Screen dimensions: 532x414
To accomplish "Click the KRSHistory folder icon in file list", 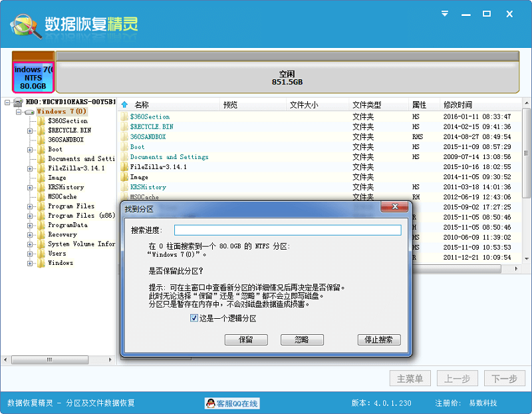I will click(x=124, y=187).
